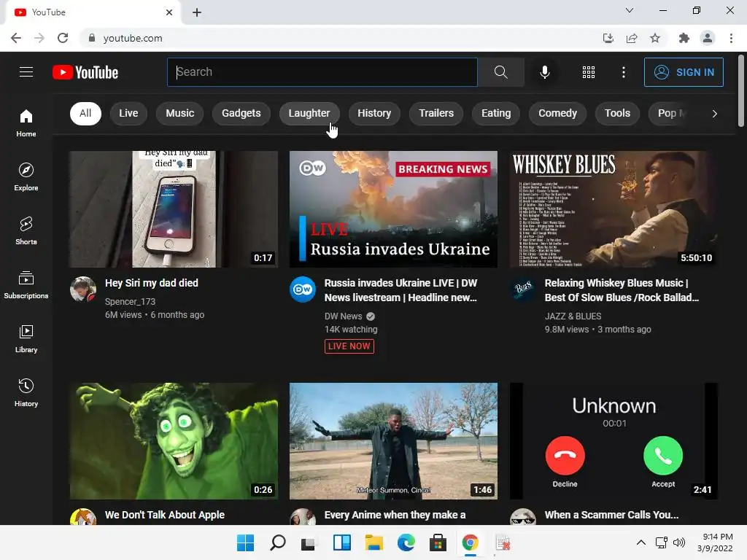Select the Music filter chip
747x560 pixels.
[179, 113]
